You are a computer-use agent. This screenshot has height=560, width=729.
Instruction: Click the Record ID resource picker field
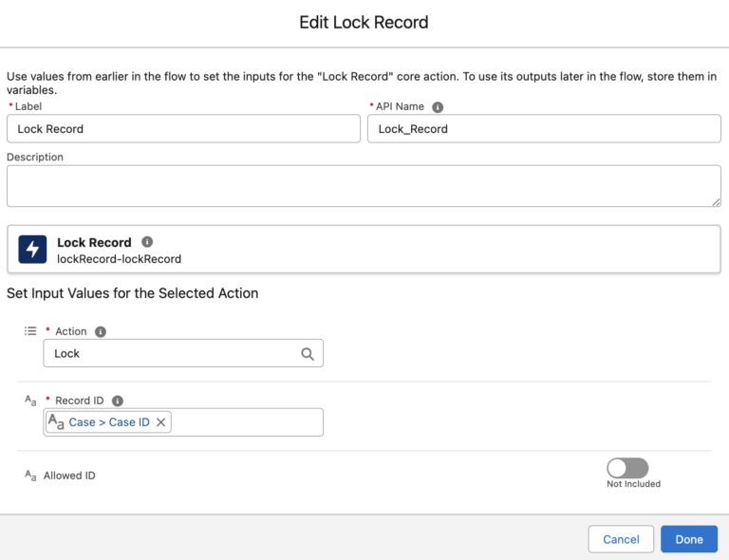pos(247,422)
